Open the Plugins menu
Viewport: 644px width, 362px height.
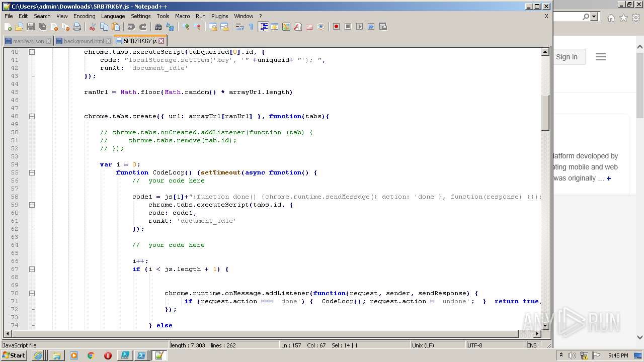219,16
